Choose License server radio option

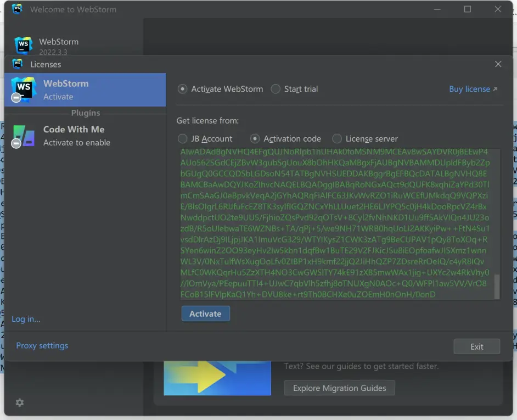[x=336, y=138]
